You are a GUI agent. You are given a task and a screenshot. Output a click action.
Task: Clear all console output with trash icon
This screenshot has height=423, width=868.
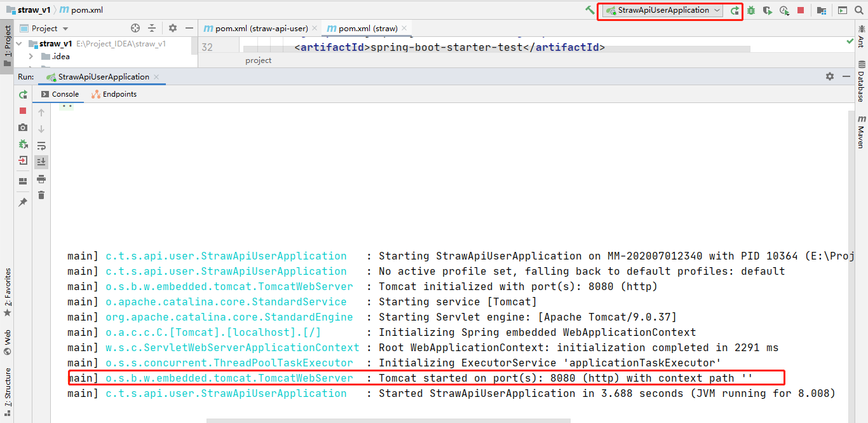(x=41, y=195)
